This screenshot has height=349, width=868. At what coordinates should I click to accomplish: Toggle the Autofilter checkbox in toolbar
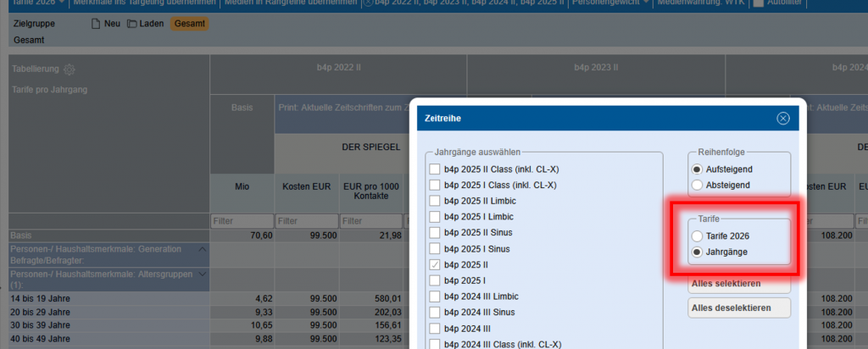click(758, 3)
